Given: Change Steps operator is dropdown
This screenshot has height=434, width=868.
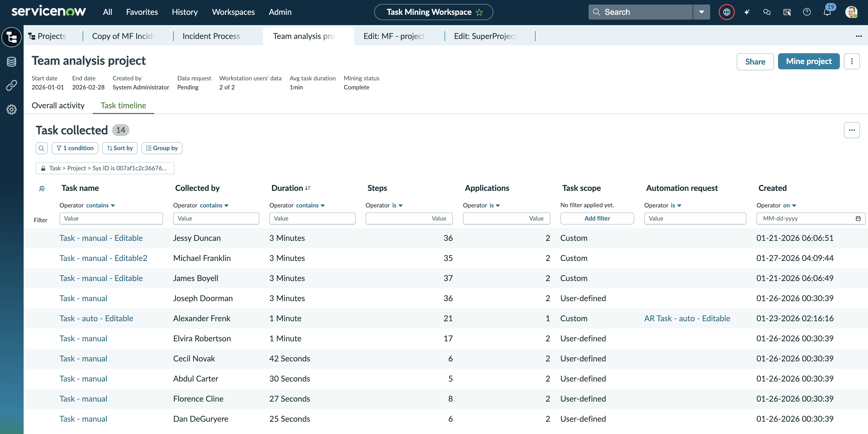Looking at the screenshot, I should (397, 205).
